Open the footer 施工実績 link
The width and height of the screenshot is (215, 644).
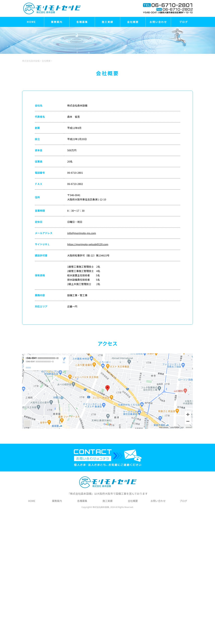click(107, 501)
